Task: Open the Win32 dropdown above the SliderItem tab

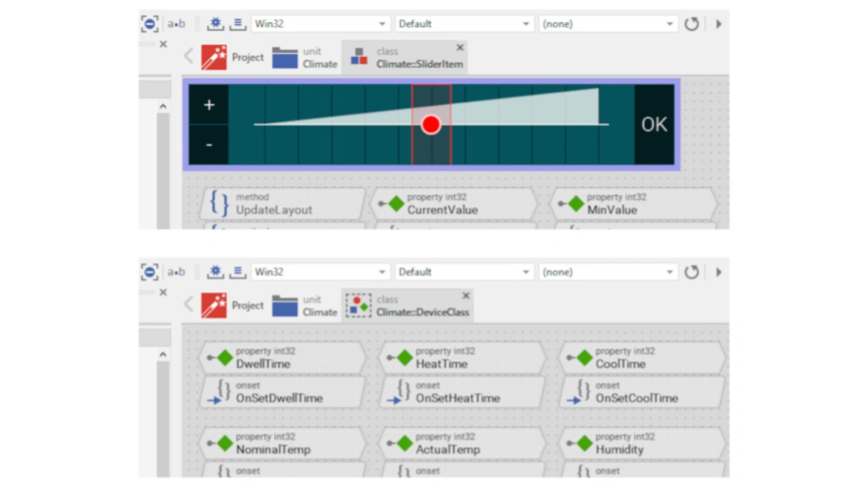Action: click(320, 24)
